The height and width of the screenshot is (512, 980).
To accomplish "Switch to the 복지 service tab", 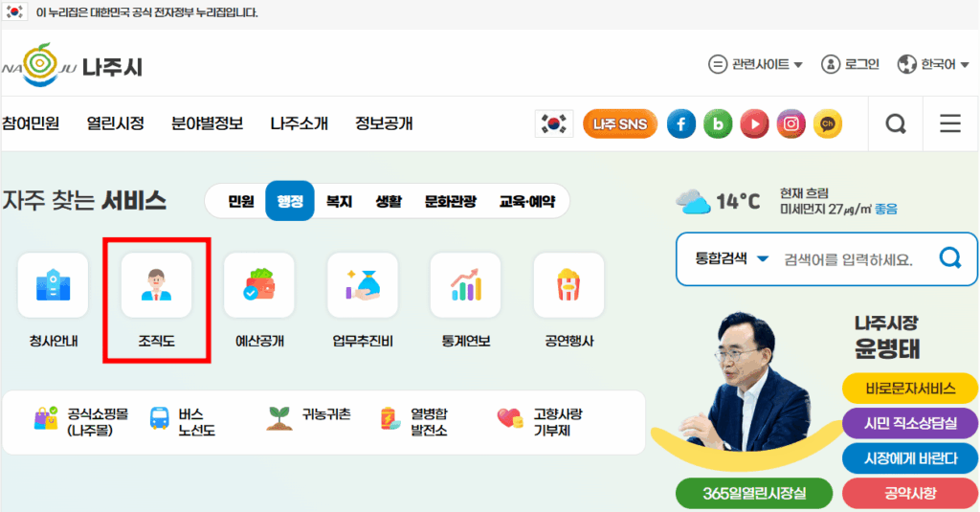I will (x=340, y=201).
